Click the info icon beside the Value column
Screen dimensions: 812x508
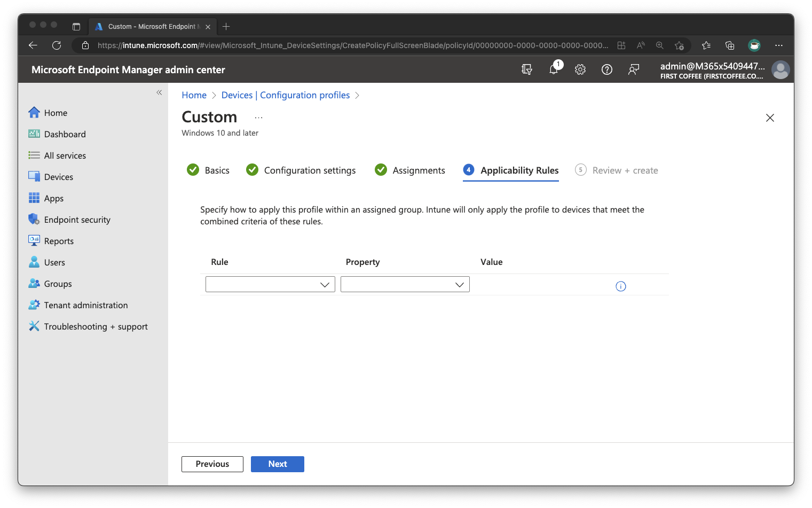pyautogui.click(x=620, y=286)
